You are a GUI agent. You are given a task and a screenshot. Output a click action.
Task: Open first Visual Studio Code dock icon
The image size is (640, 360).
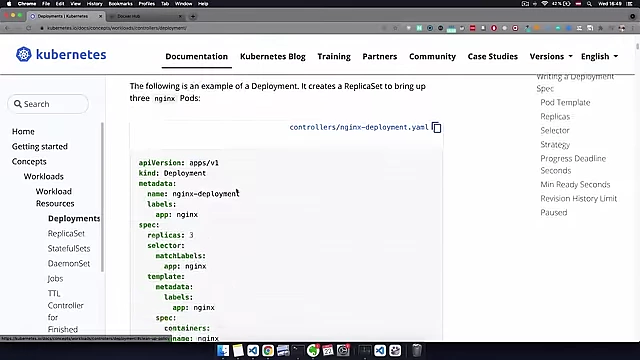click(253, 351)
